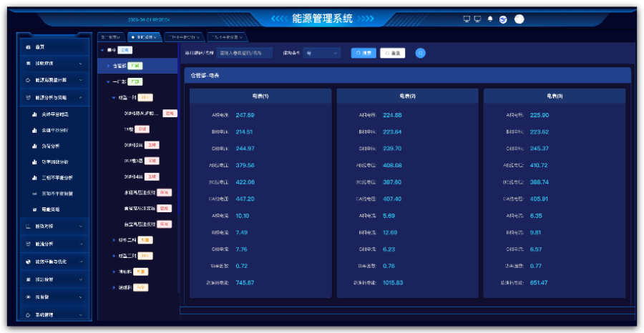This screenshot has height=333, width=644.
Task: Click the notification bell icon in header
Action: coord(490,19)
